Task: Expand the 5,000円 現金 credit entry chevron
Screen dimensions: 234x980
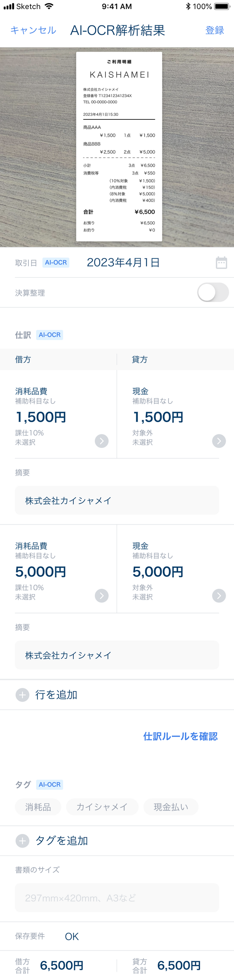Action: [x=219, y=596]
